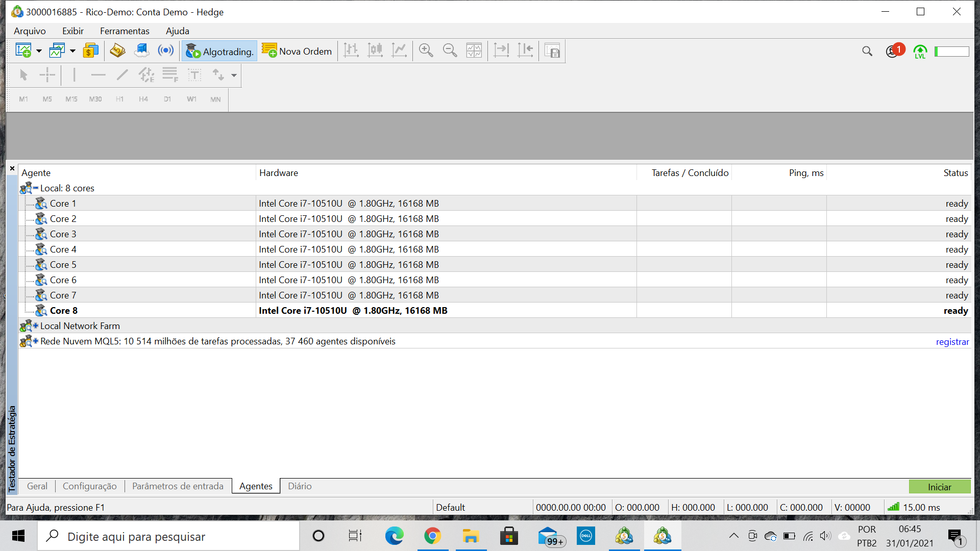This screenshot has width=980, height=551.
Task: Open Google Chrome from the taskbar
Action: (432, 536)
